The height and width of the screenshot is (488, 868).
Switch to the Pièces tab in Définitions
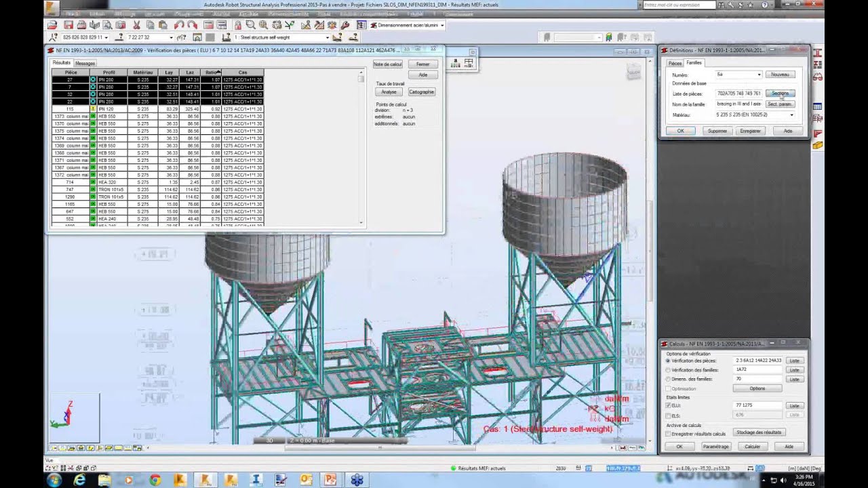675,63
